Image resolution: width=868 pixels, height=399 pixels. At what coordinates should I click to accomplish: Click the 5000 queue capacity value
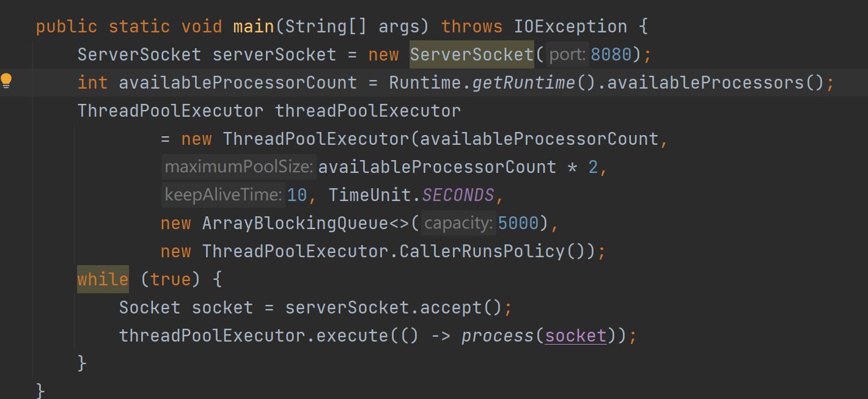pyautogui.click(x=518, y=223)
